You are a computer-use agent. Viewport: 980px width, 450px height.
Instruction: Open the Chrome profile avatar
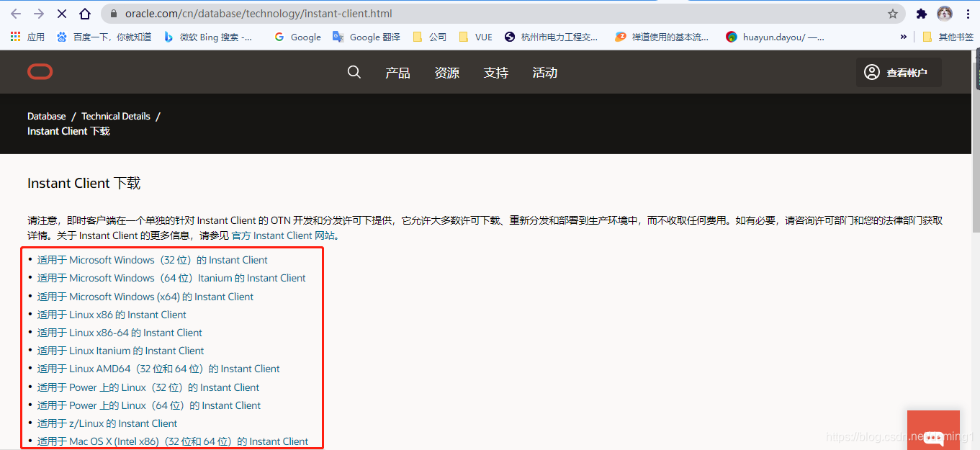coord(945,14)
